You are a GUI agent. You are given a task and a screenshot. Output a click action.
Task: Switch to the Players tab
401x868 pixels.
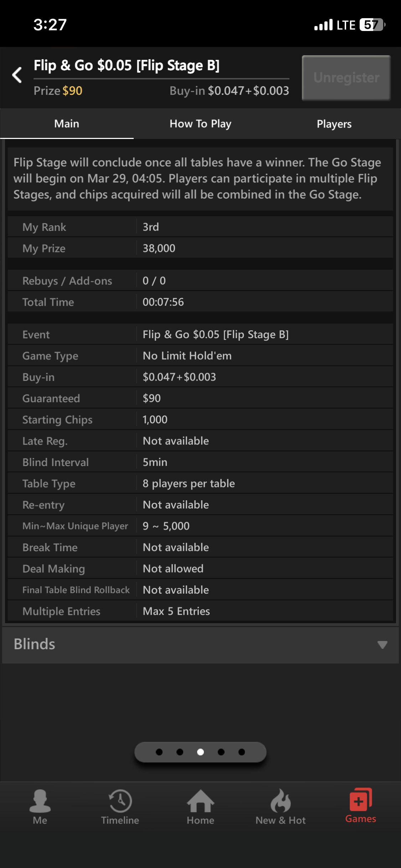[334, 124]
